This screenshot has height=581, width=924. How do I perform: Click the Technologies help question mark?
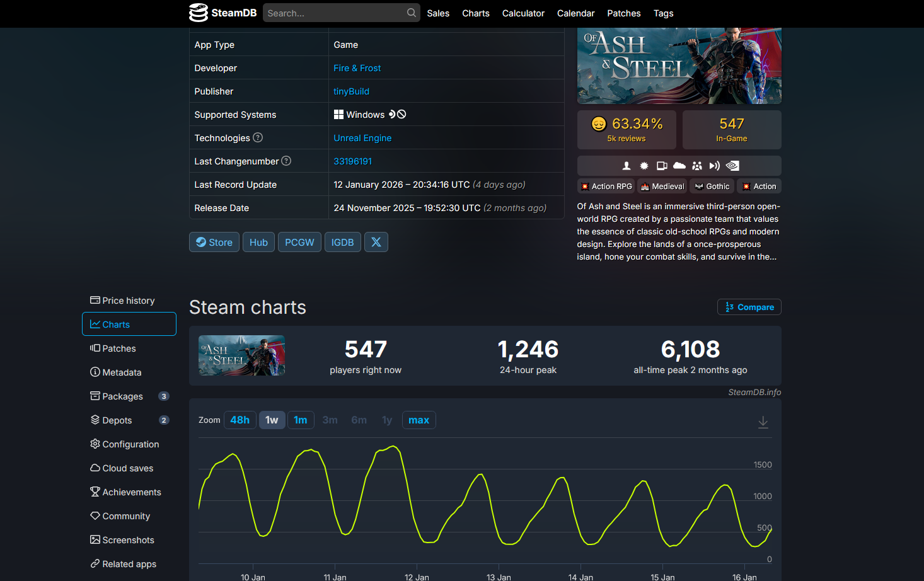[x=258, y=137]
